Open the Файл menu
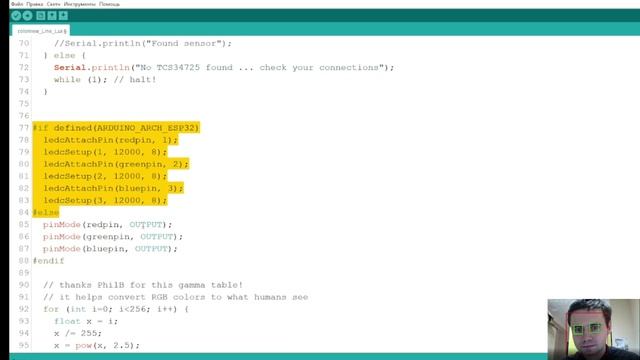The image size is (640, 360). (x=17, y=4)
